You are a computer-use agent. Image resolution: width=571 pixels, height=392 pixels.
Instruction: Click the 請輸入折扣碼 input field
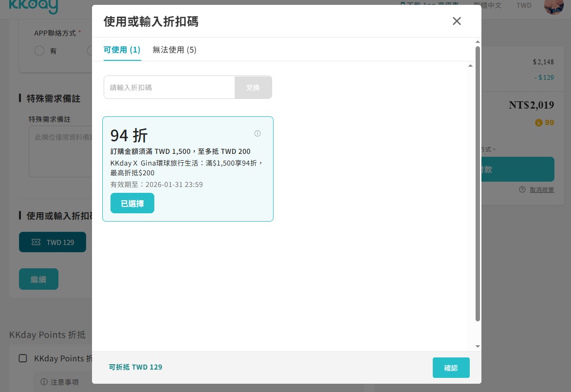click(x=169, y=87)
